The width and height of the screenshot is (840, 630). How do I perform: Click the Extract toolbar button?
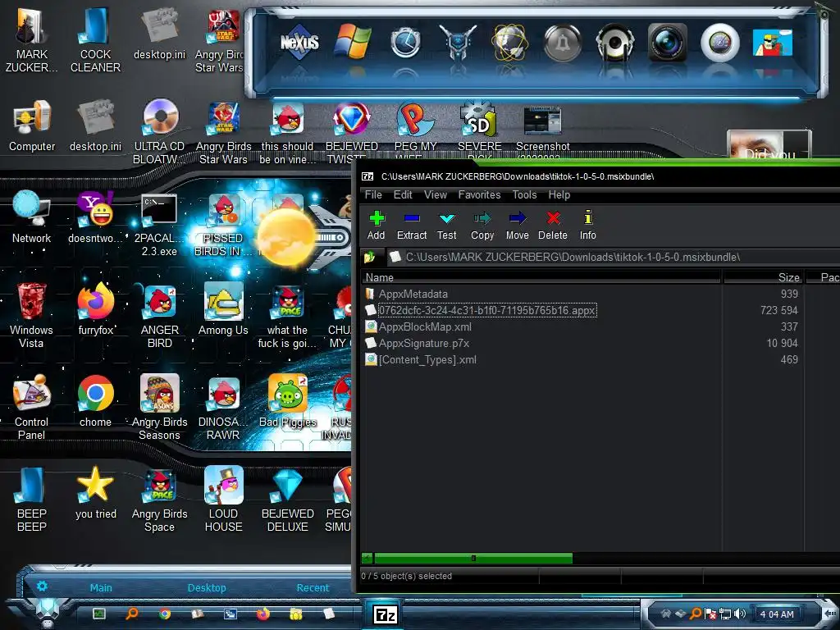(412, 225)
